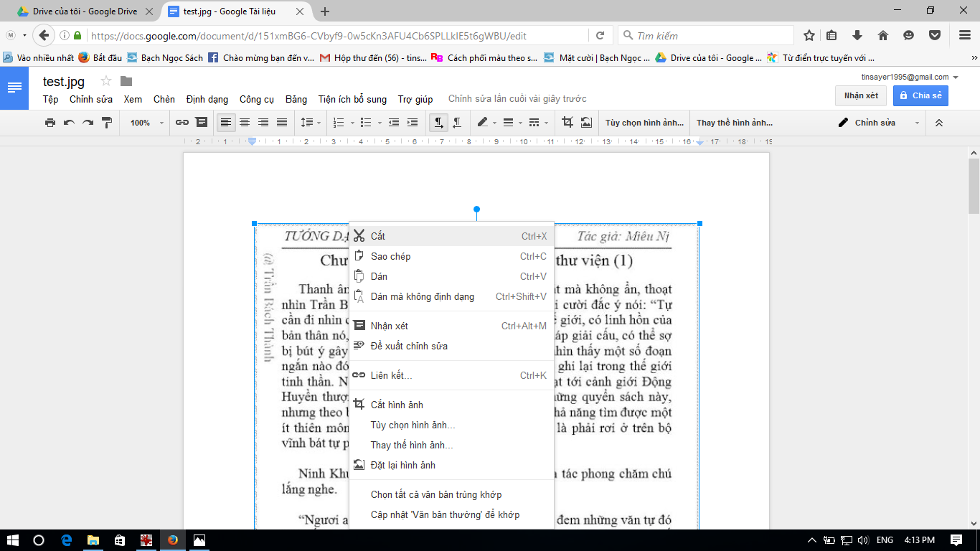Screen dimensions: 980x551
Task: Open the Định dạng menu
Action: pos(207,99)
